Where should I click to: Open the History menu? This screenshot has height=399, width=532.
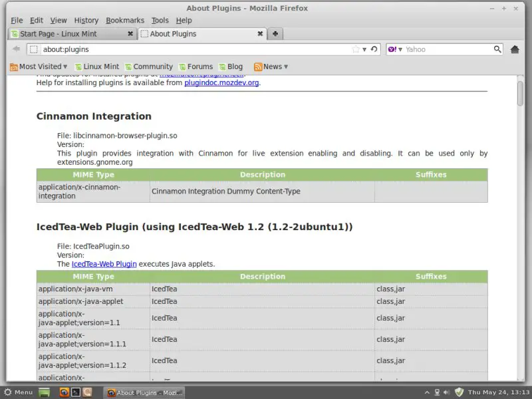tap(86, 21)
